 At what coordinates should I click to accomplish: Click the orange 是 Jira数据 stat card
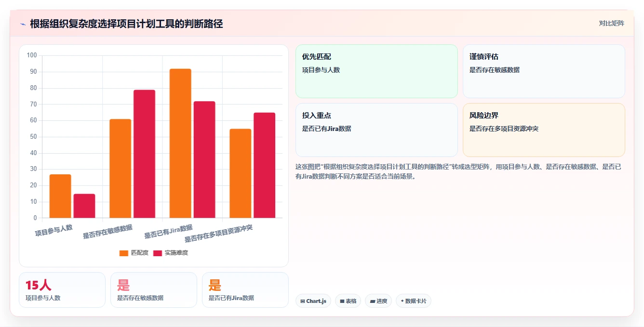tap(245, 290)
